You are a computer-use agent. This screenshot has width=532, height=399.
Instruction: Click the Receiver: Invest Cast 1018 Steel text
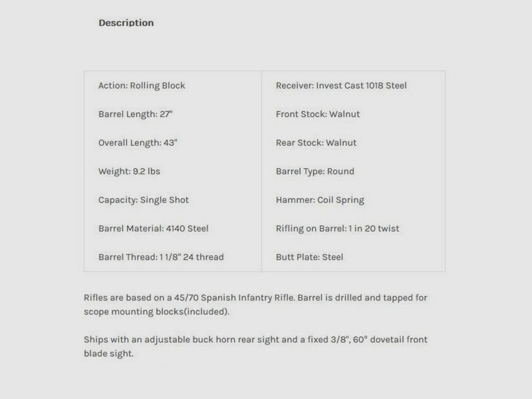(x=341, y=85)
